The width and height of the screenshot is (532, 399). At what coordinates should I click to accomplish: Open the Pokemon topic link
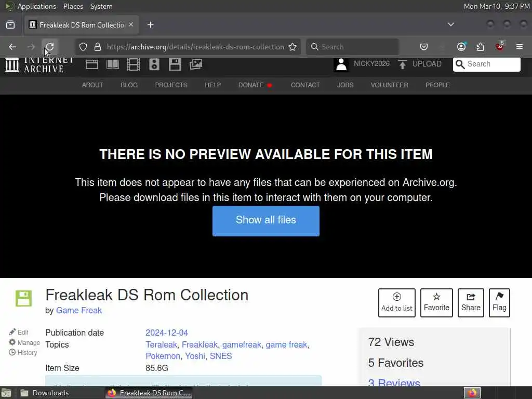(163, 356)
